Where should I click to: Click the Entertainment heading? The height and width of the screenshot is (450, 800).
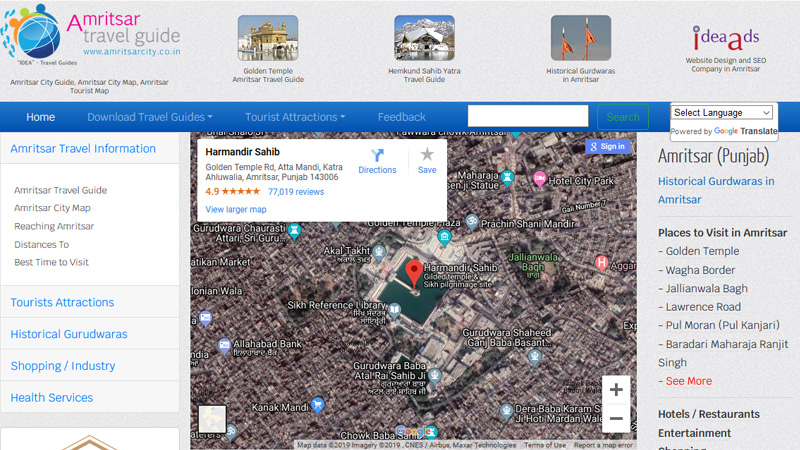[694, 433]
